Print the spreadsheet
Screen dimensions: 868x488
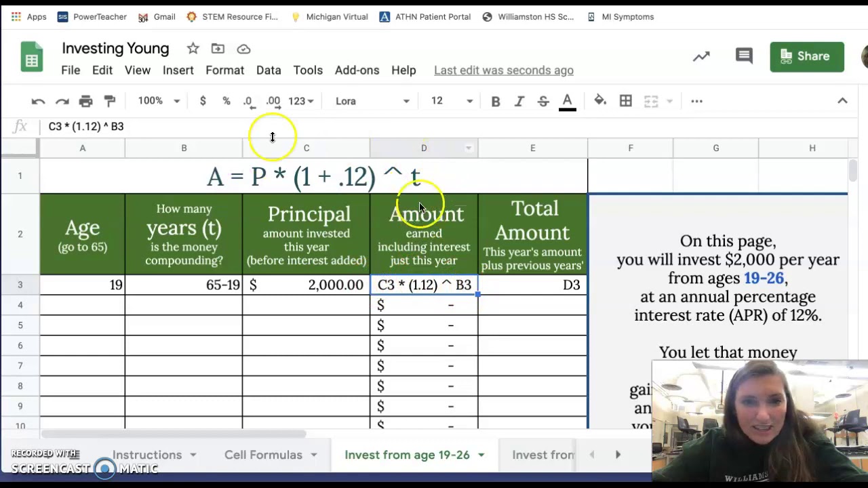pos(85,101)
